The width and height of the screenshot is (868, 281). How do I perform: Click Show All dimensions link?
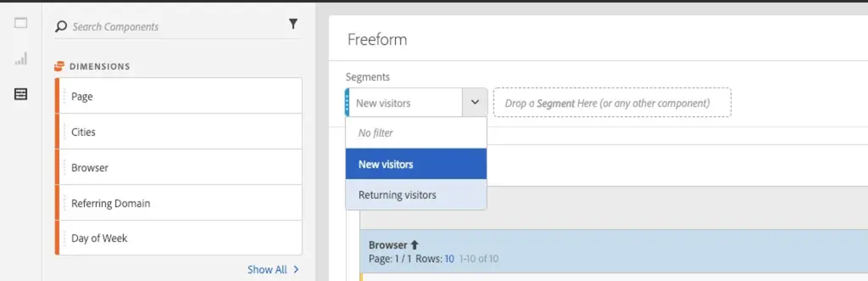267,270
